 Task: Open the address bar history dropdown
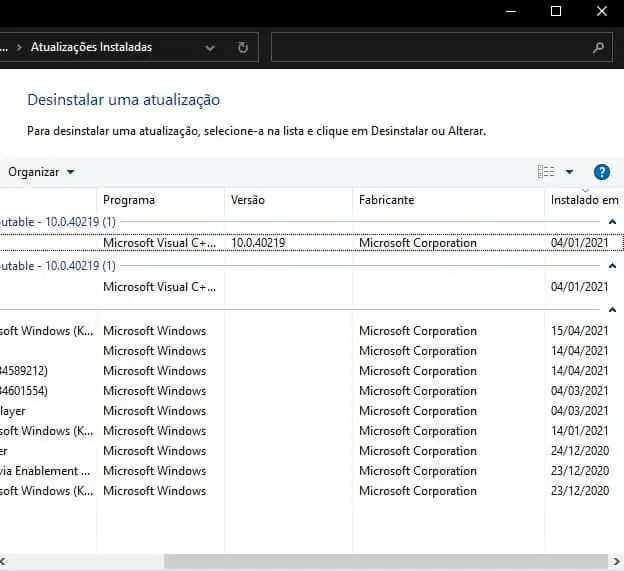[x=210, y=48]
